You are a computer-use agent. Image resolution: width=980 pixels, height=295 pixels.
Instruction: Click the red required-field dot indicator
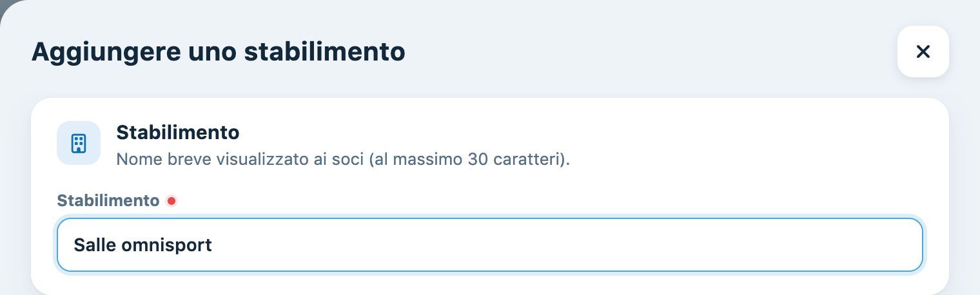pos(171,201)
